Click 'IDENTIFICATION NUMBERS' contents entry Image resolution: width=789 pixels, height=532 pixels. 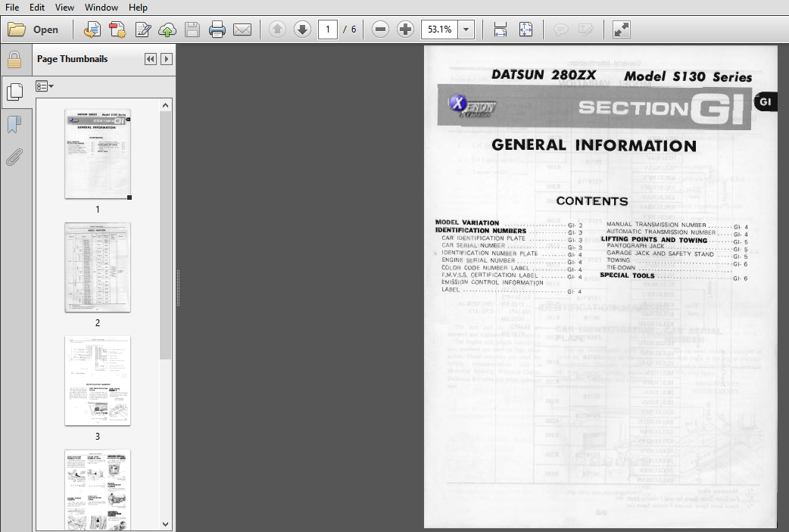481,230
